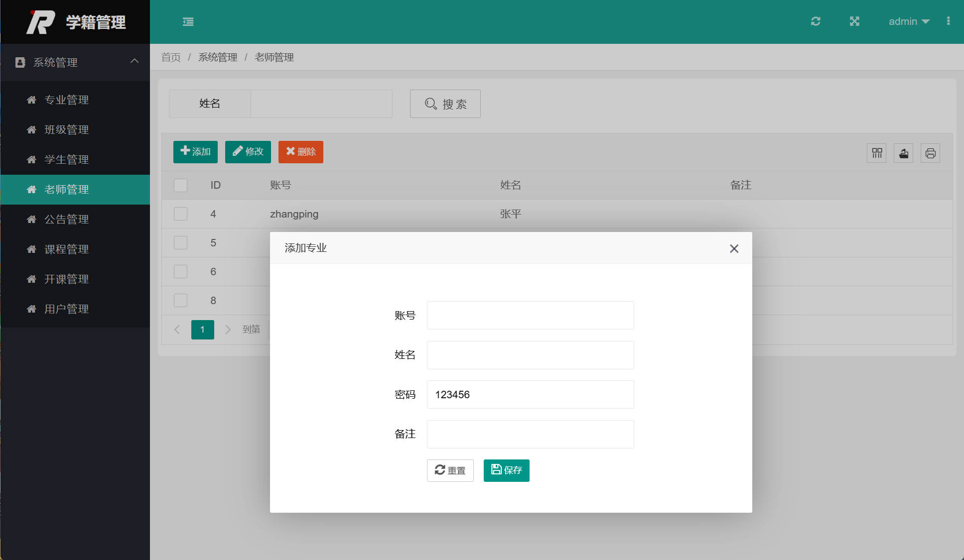Click the vertical dots icon in the header

click(x=949, y=21)
